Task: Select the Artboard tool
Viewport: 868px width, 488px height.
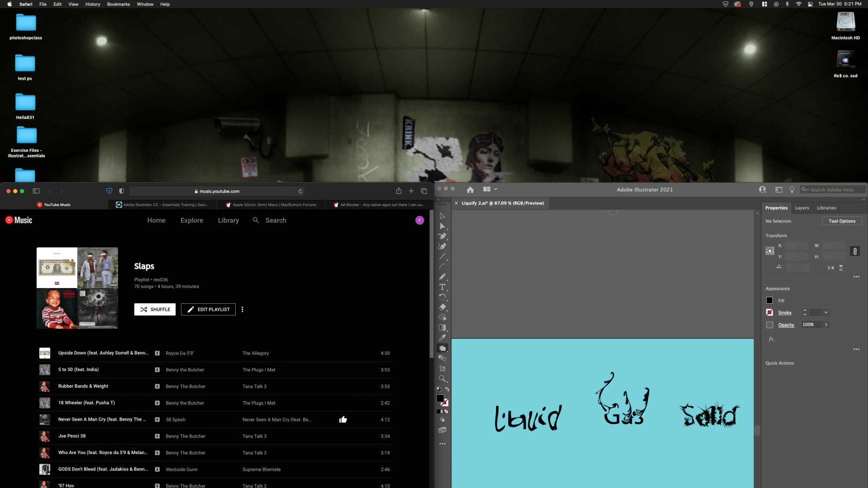Action: tap(442, 368)
